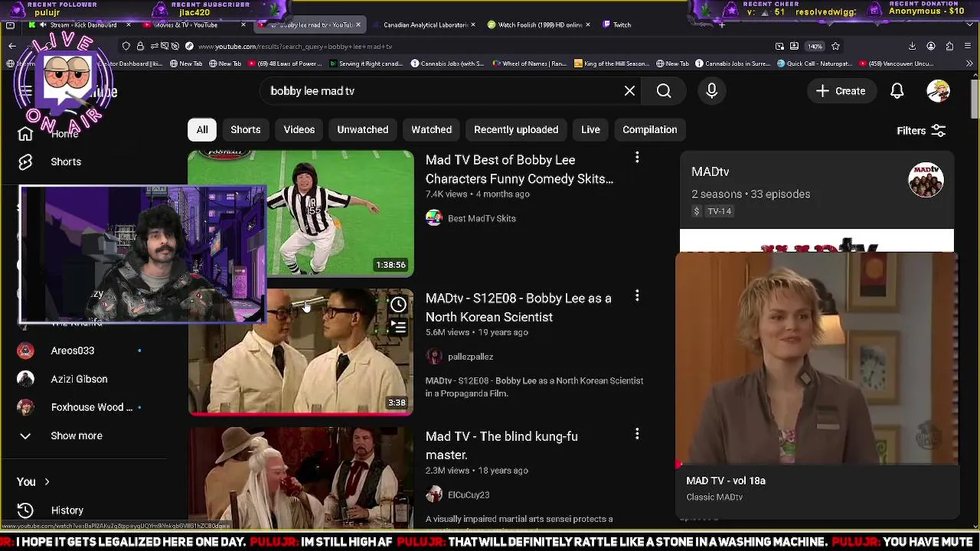The width and height of the screenshot is (980, 551).
Task: Open options menu for Best of Bobby Lee video
Action: point(637,158)
